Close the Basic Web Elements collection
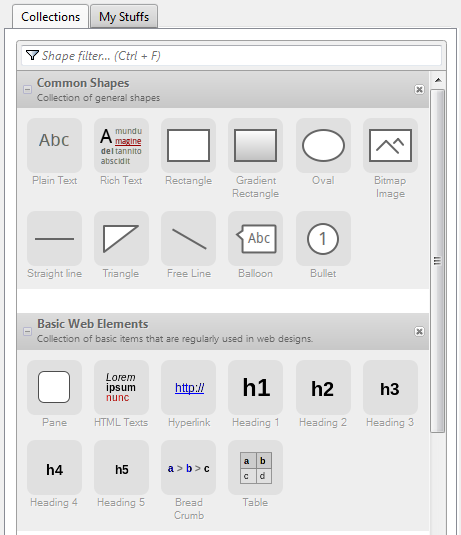 click(x=419, y=331)
